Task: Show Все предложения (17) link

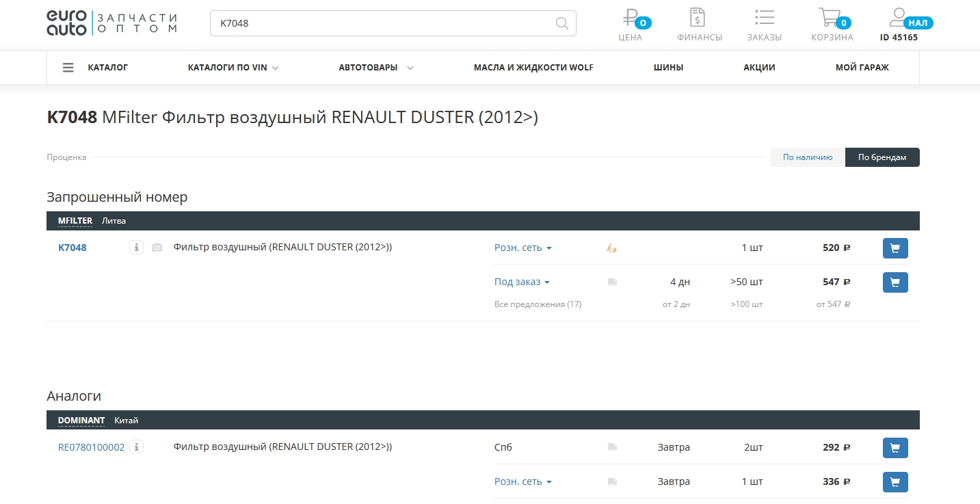Action: point(538,304)
